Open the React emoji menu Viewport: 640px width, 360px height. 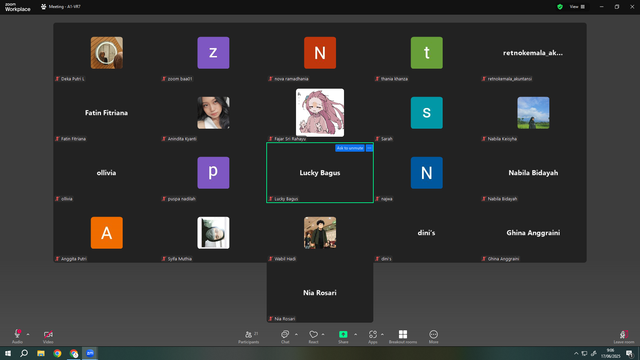click(313, 337)
